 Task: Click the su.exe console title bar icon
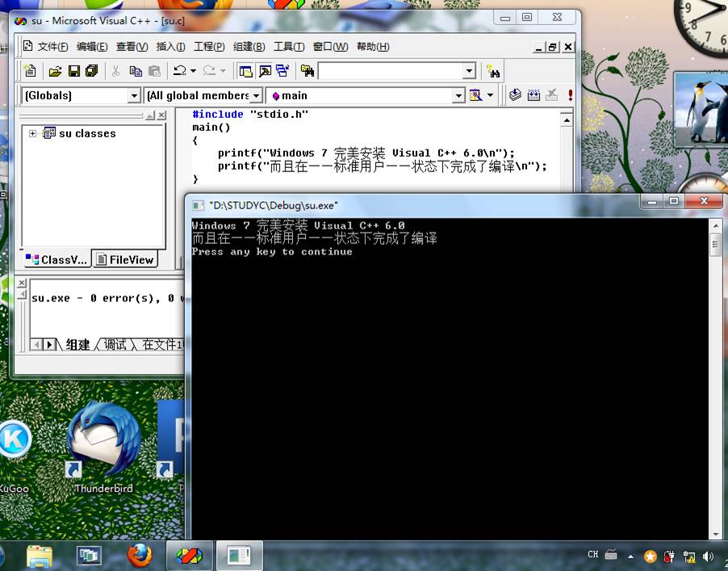(198, 205)
